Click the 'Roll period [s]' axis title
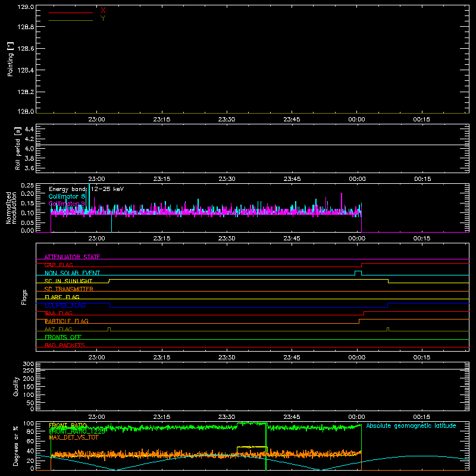 18,148
